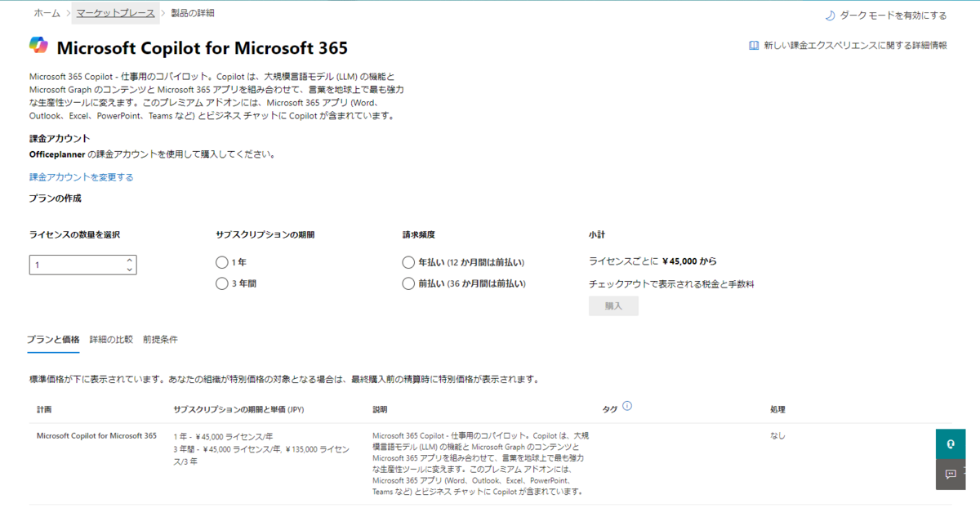Click the 処理 column header

pos(777,409)
